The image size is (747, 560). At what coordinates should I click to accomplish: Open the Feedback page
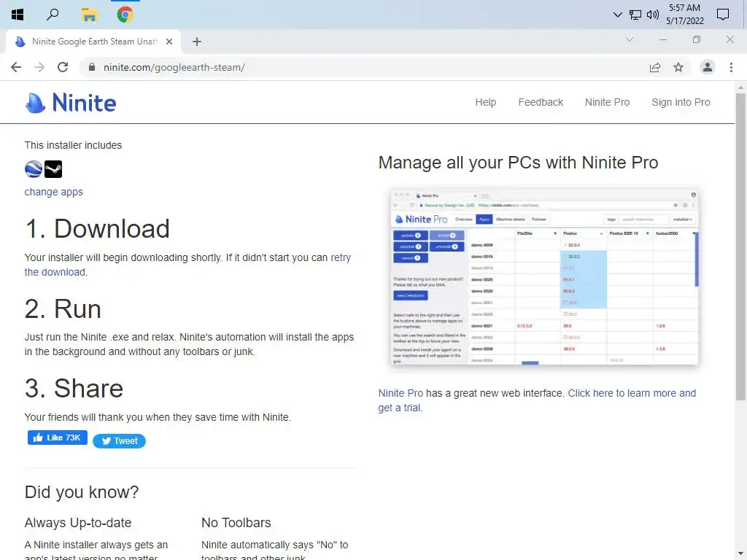click(x=541, y=102)
